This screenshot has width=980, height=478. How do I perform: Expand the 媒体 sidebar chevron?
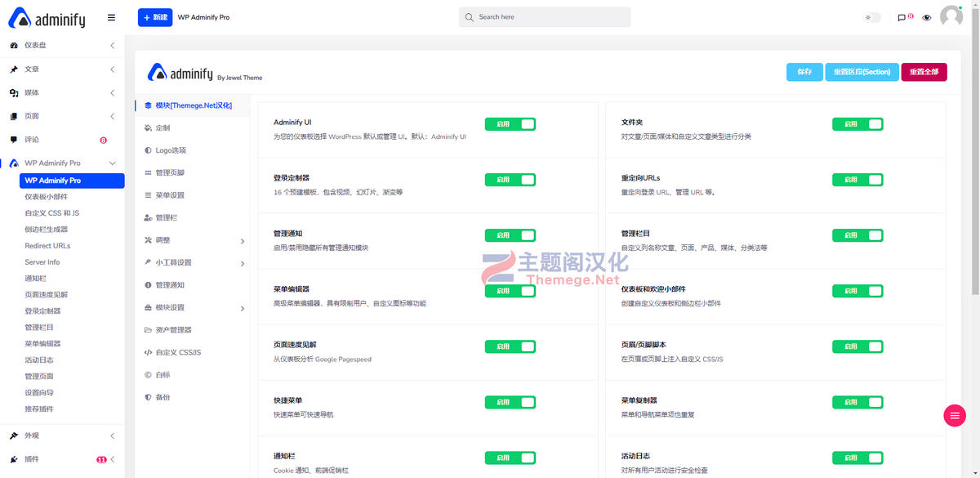pos(113,92)
